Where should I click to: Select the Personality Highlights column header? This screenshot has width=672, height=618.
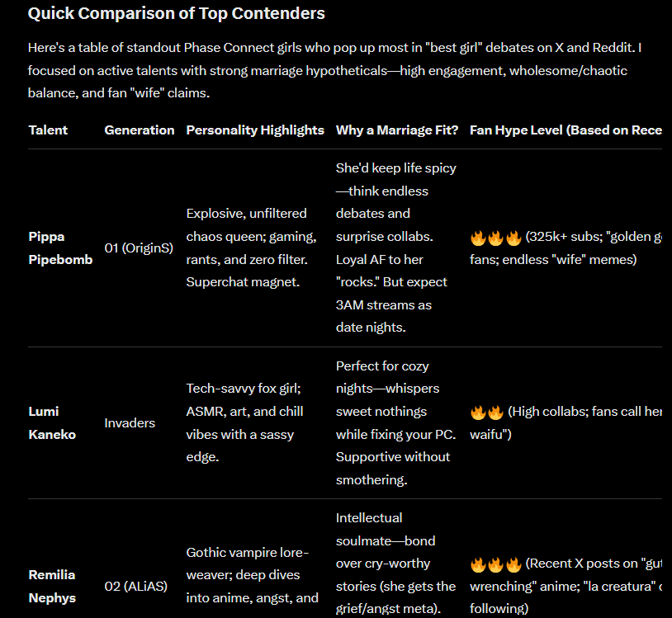tap(255, 130)
